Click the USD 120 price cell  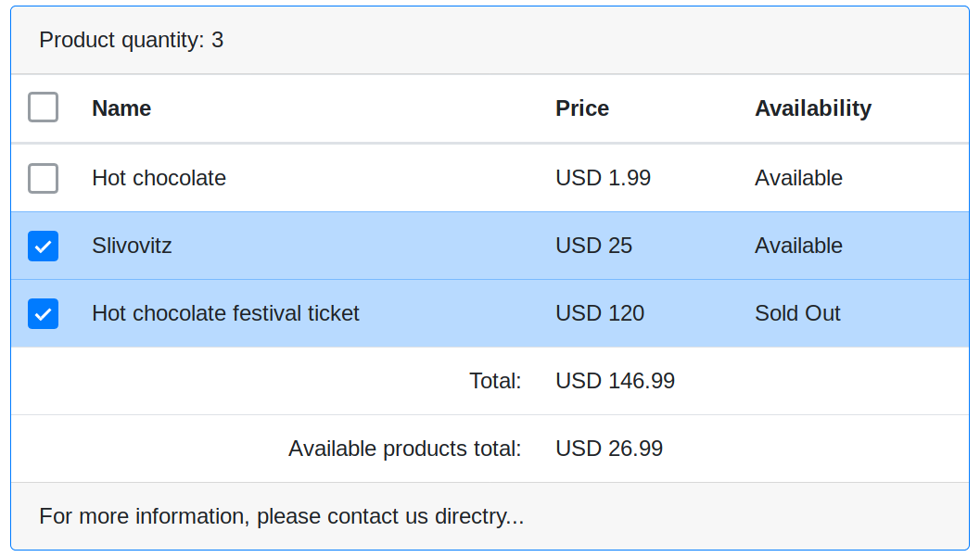(x=600, y=313)
